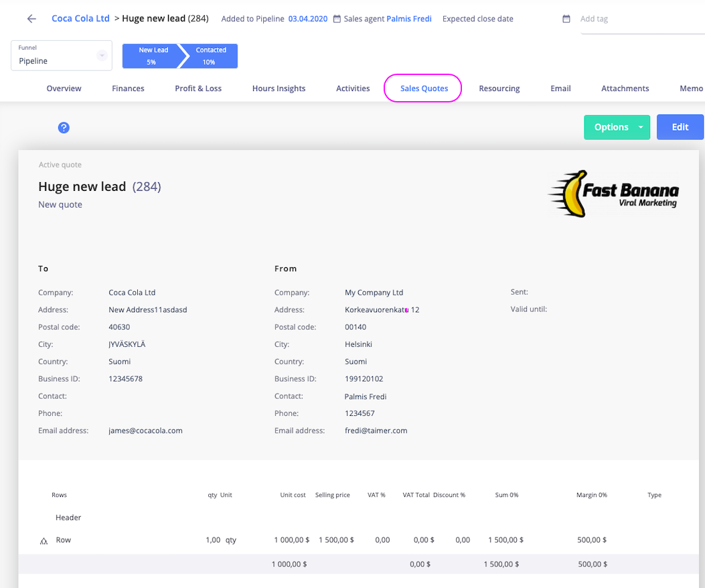Click the Row unit cost "1 000,00 $"
This screenshot has width=705, height=588.
click(x=292, y=540)
